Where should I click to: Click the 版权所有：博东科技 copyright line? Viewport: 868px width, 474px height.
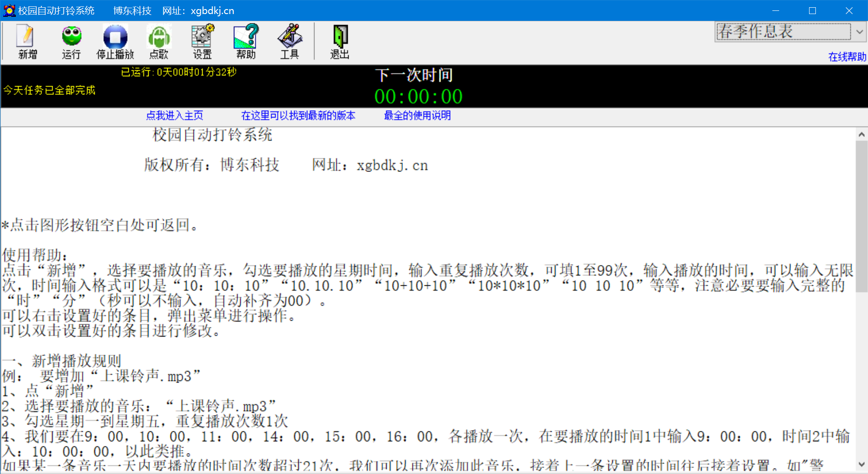coord(212,165)
